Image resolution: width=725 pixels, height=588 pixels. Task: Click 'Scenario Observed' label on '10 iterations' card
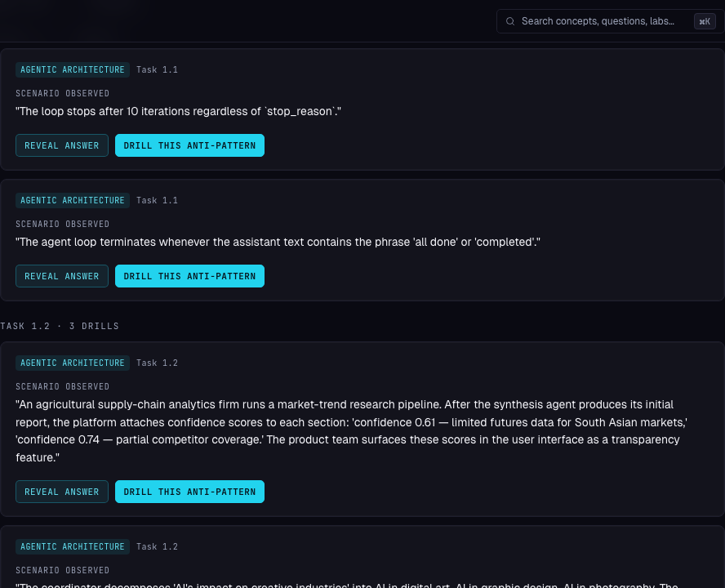[x=62, y=93]
